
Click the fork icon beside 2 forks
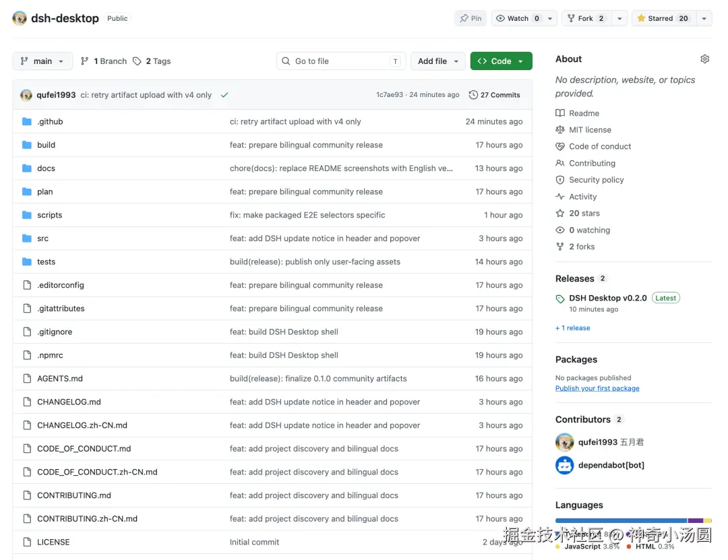[560, 247]
